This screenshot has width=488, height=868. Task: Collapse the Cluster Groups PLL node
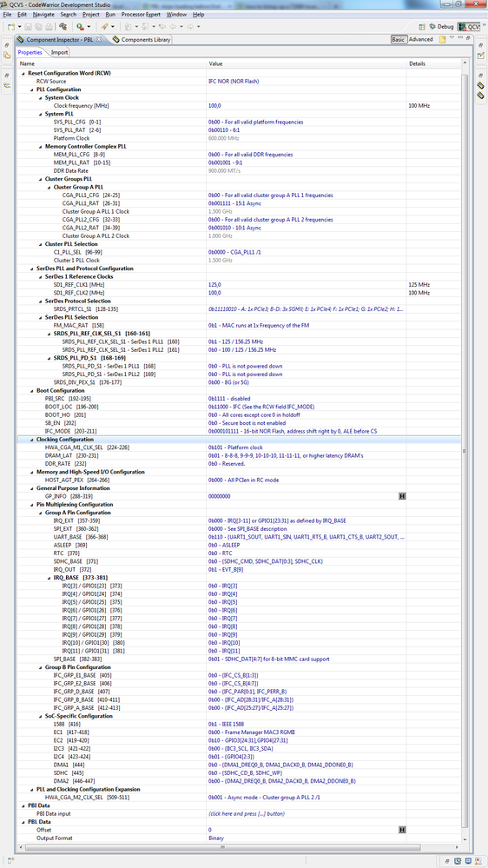click(x=41, y=179)
